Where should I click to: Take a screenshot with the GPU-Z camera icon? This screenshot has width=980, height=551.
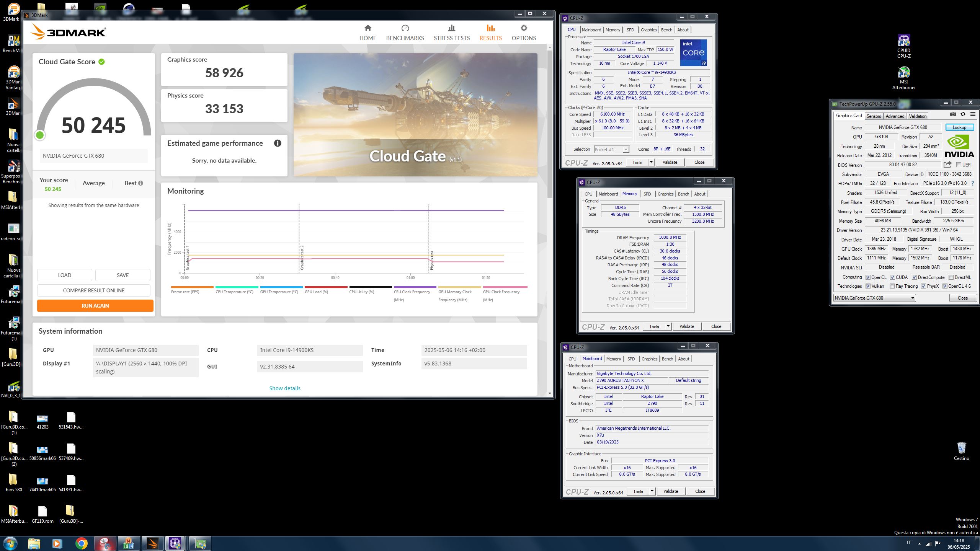(x=953, y=114)
